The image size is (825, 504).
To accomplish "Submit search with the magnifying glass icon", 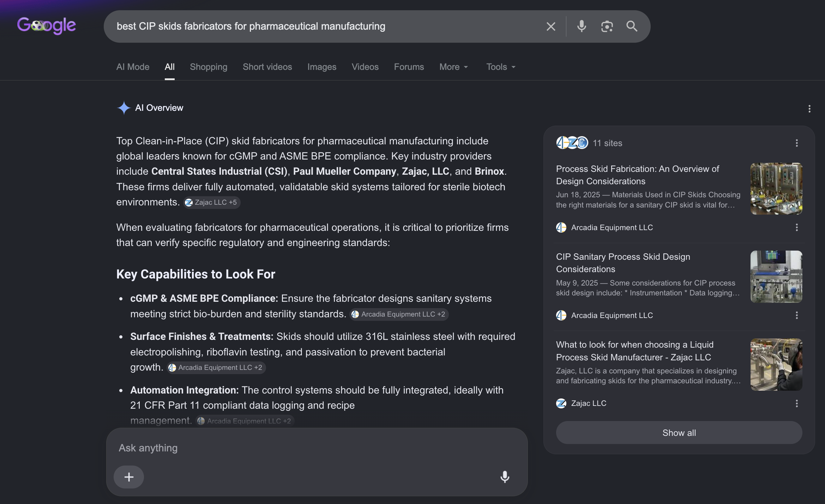I will pos(632,26).
